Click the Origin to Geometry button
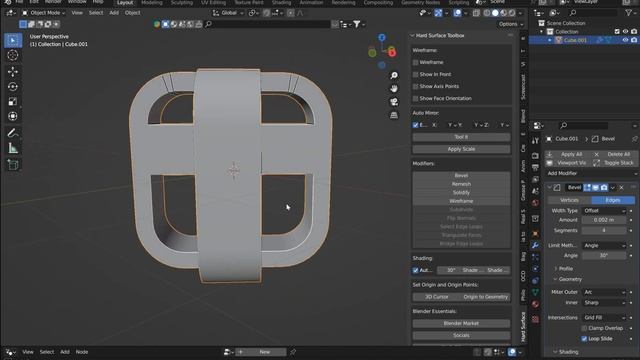This screenshot has width=640, height=360. [x=485, y=297]
